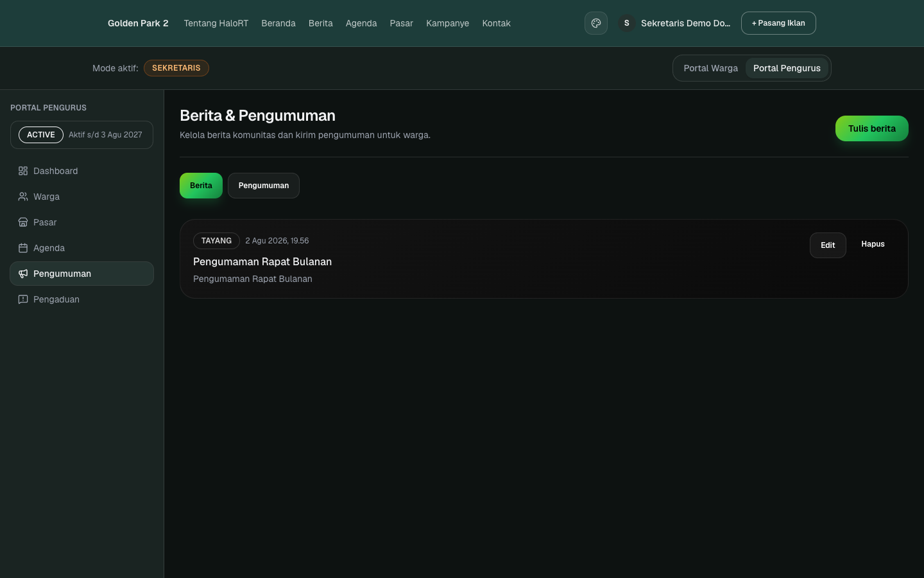Open the theme palette icon button
The image size is (924, 578).
595,23
